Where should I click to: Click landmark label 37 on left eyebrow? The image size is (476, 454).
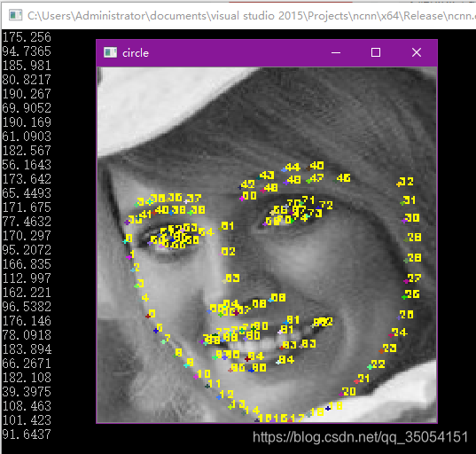[x=194, y=199]
